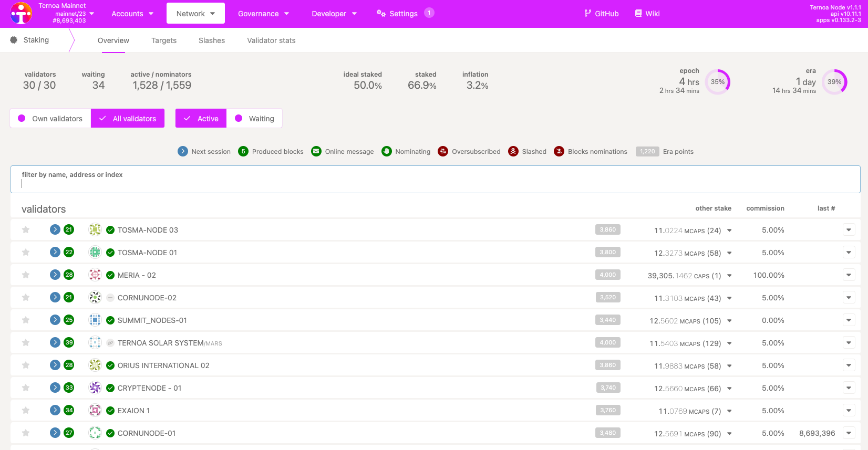The image size is (868, 450).
Task: Star the CRYPTENODE - 01 validator
Action: pyautogui.click(x=26, y=388)
